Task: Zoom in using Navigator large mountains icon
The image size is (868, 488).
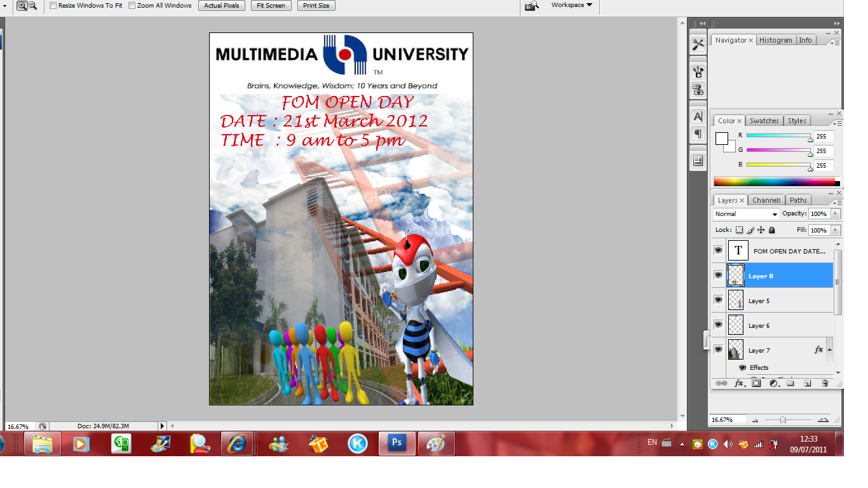Action: 823,420
